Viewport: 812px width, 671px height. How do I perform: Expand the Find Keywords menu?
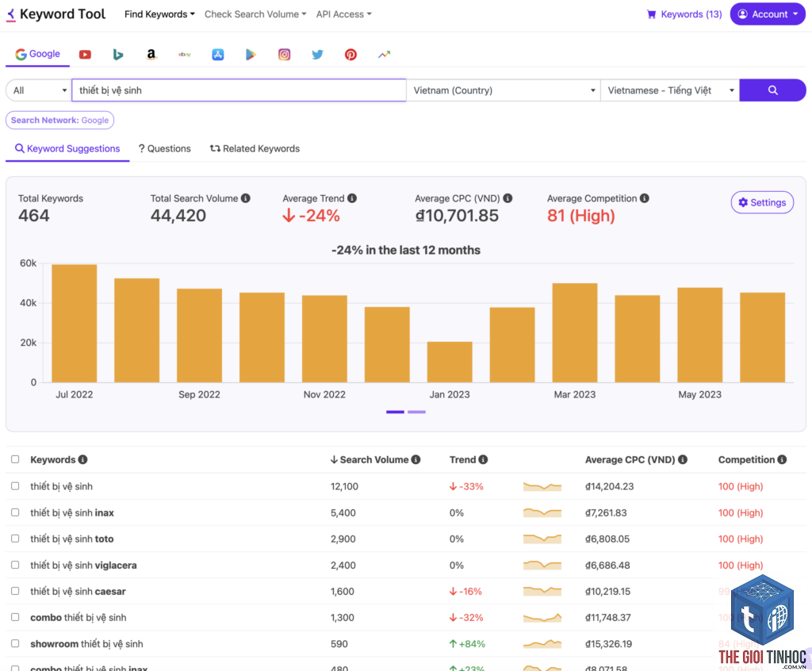[159, 14]
